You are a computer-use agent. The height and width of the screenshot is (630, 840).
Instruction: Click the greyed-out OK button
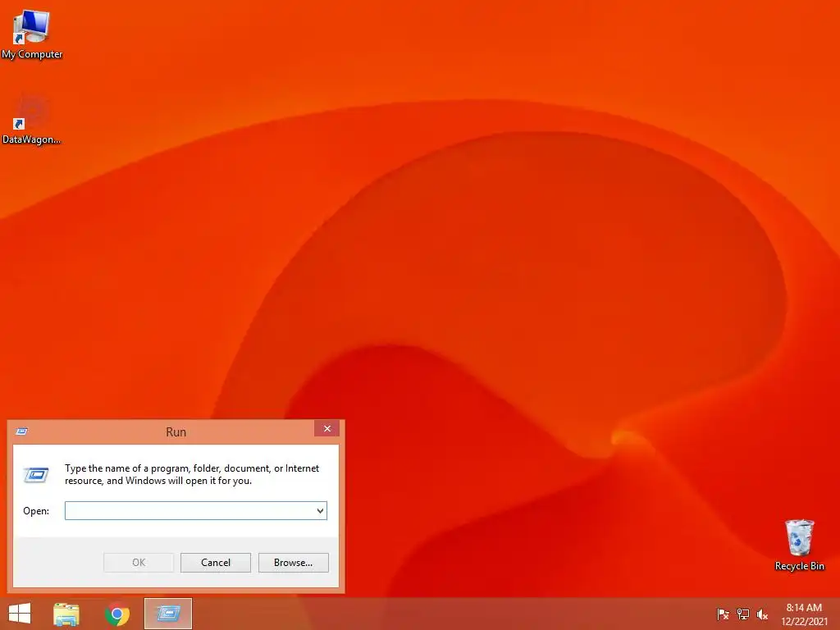coord(138,563)
